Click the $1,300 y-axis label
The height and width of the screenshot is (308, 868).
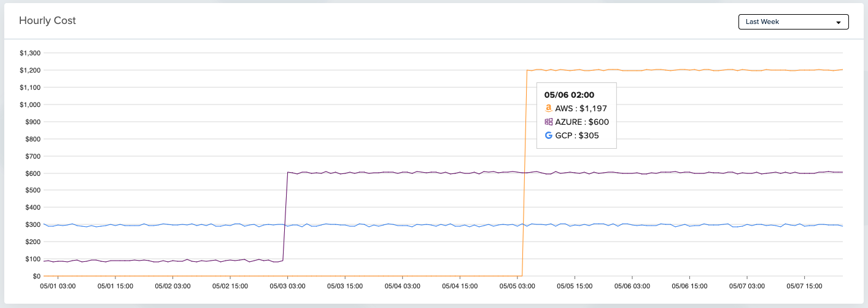point(30,53)
